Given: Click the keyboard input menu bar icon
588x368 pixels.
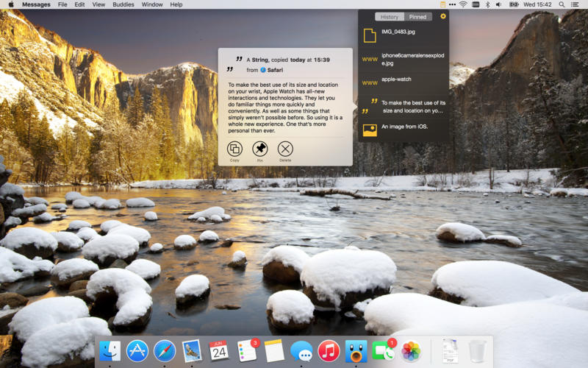Looking at the screenshot, I should pyautogui.click(x=476, y=4).
